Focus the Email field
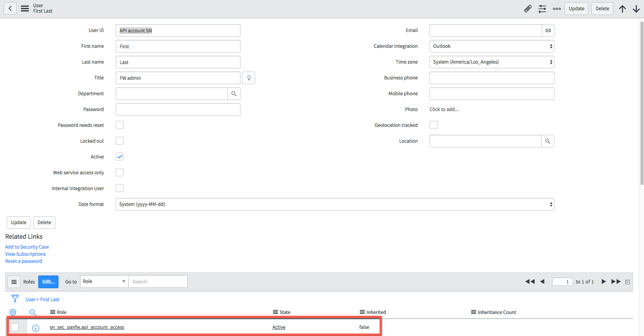Screen dimensions: 644x336 pos(486,30)
